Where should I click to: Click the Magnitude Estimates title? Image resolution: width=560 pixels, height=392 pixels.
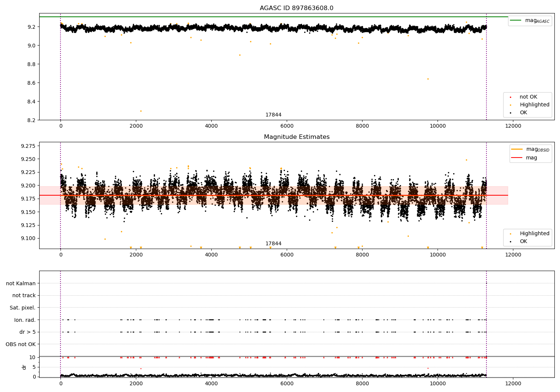297,137
